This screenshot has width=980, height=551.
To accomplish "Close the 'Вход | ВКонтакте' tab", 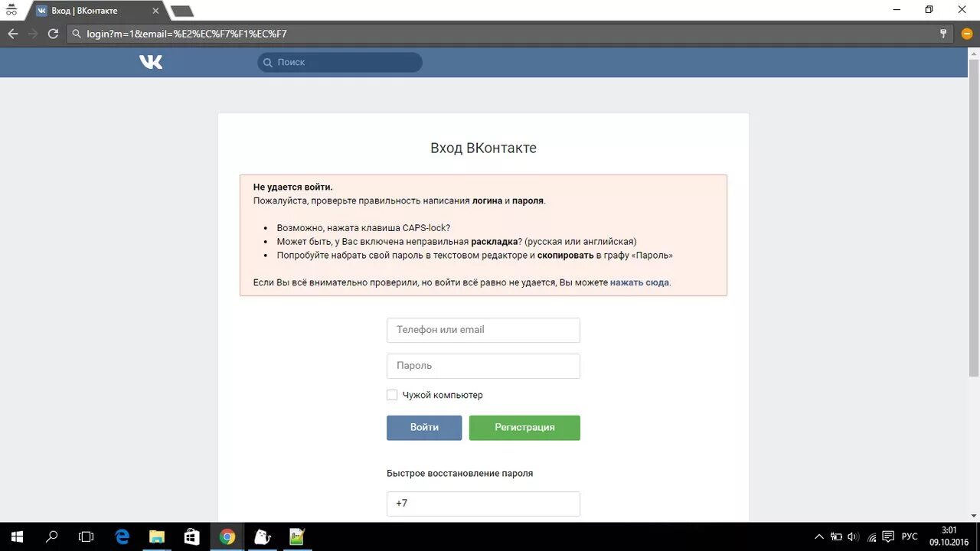I will pos(155,11).
